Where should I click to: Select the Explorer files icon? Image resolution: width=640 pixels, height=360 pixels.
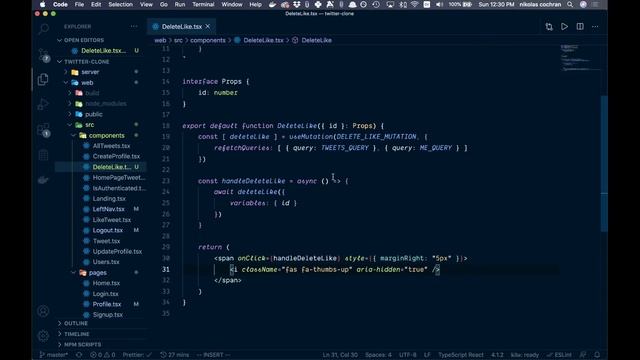tap(43, 79)
